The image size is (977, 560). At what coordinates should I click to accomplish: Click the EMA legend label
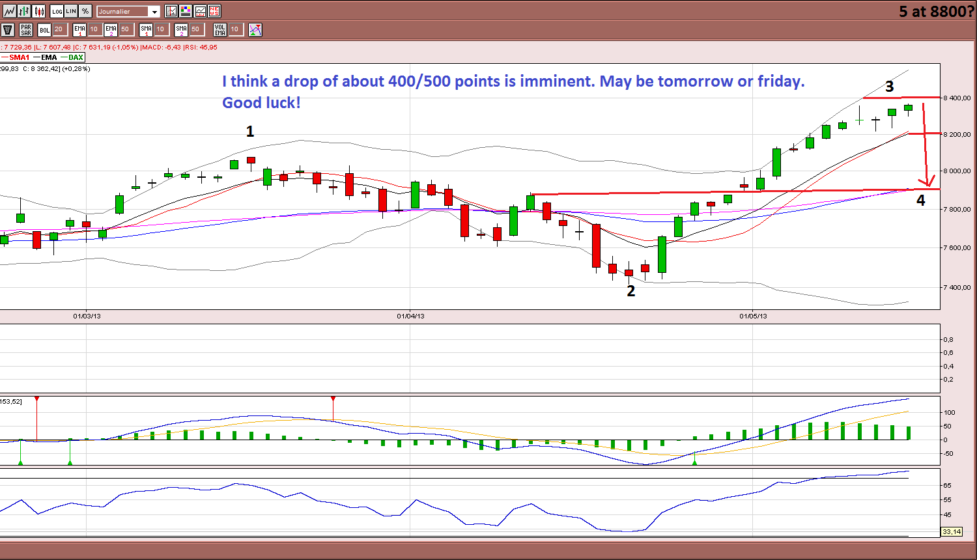pyautogui.click(x=49, y=57)
